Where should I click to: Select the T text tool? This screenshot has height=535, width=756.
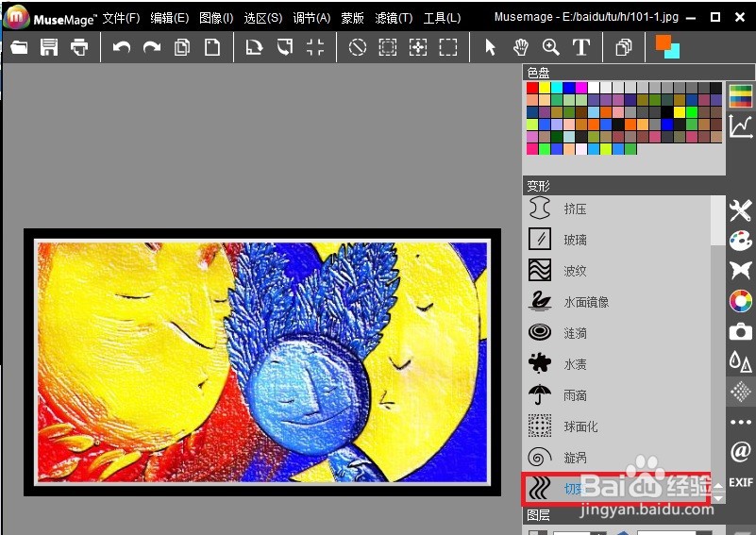(x=581, y=47)
